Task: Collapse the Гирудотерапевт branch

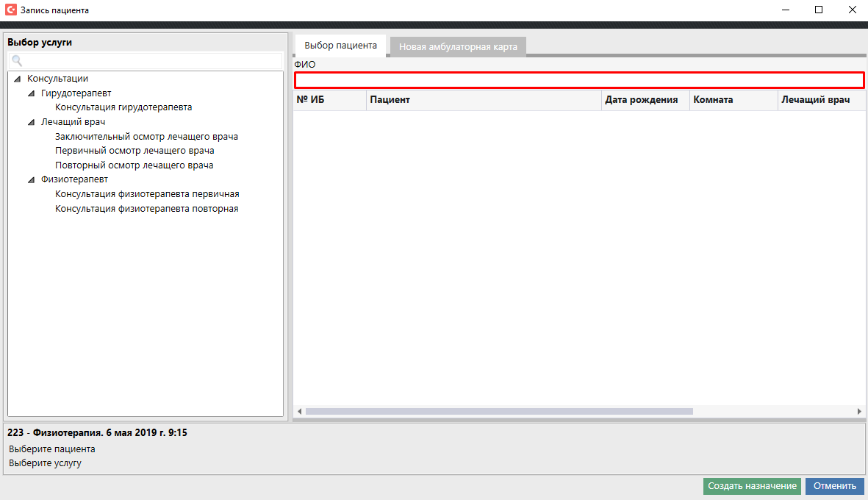Action: [x=31, y=93]
